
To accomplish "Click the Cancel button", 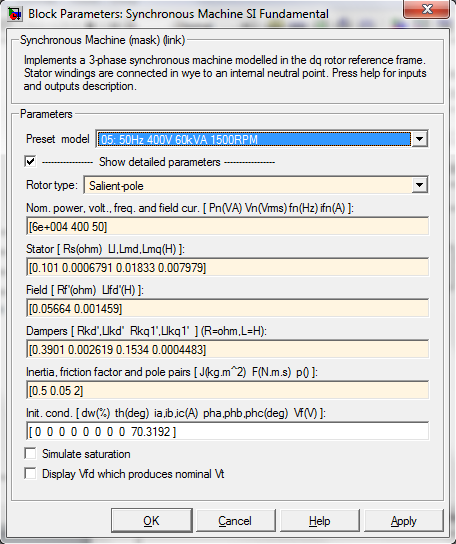I will 235,520.
